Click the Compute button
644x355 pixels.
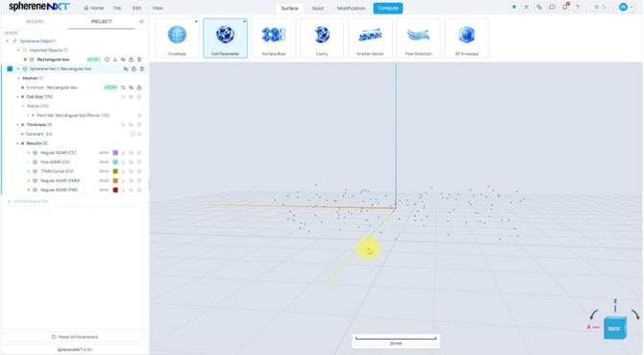pos(387,9)
